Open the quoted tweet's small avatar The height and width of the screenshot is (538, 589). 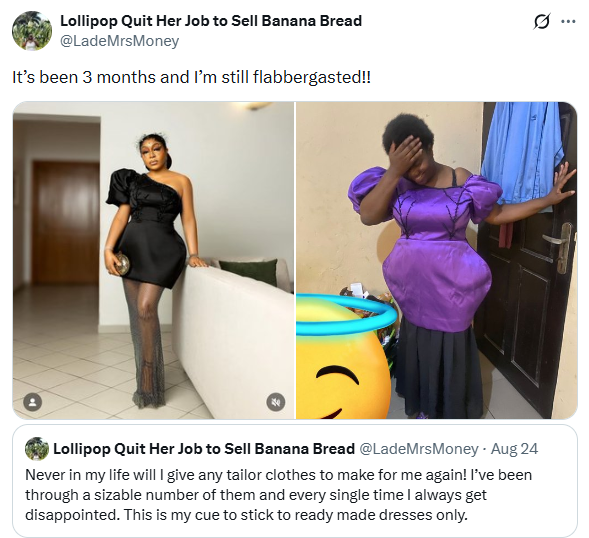click(37, 449)
